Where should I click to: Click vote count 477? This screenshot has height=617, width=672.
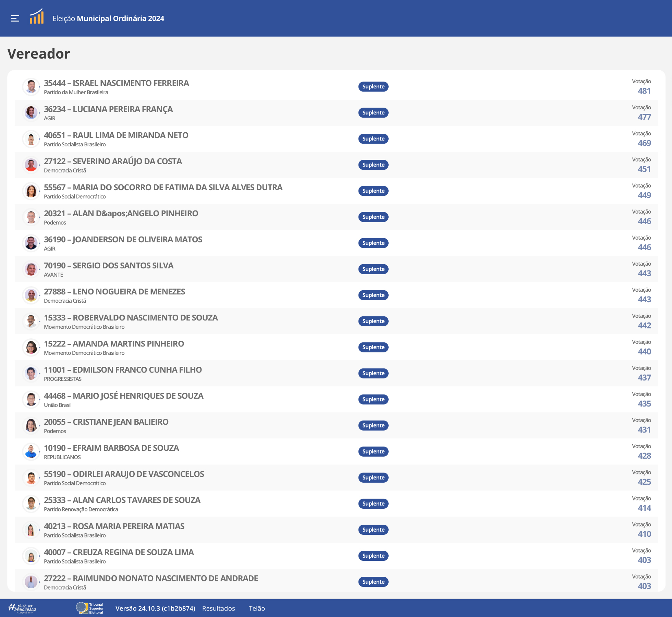[x=644, y=117]
